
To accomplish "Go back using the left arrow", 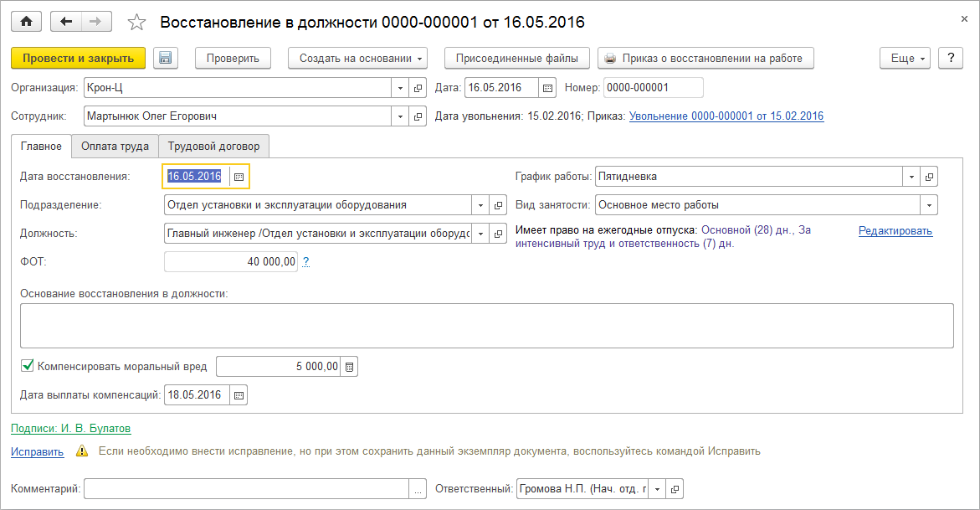I will (x=67, y=22).
